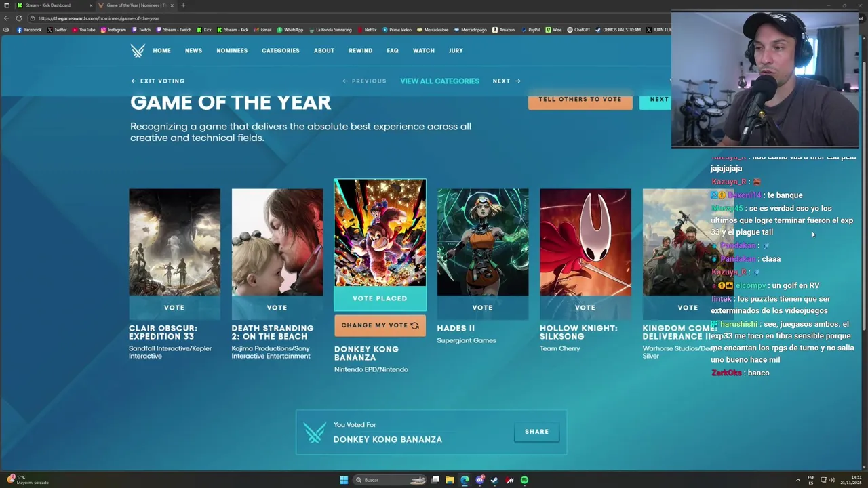Open the FAQ nav item
This screenshot has width=868, height=488.
click(x=393, y=51)
